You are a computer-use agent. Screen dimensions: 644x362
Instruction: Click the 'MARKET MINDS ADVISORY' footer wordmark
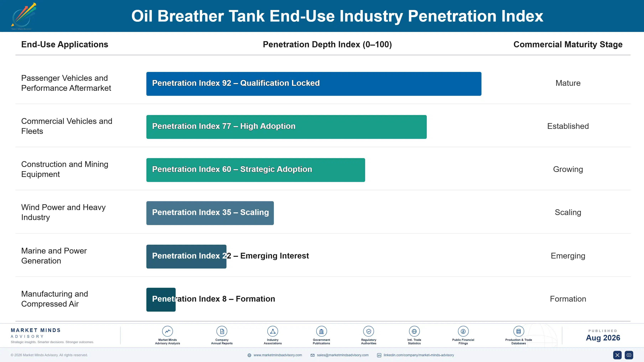(36, 333)
